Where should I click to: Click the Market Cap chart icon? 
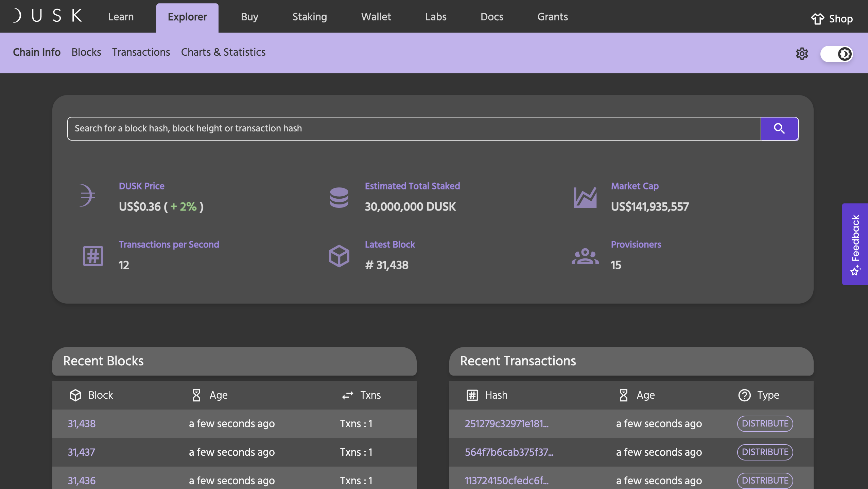pos(585,197)
